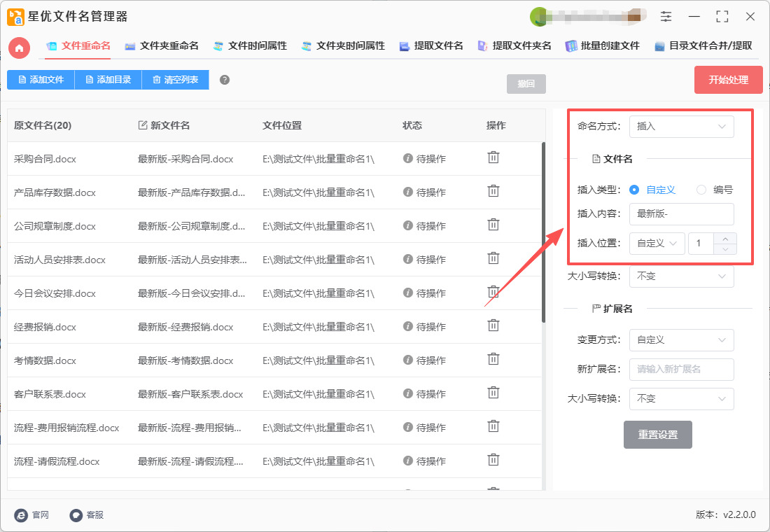Select 编号 insert type radio button
This screenshot has height=532, width=770.
701,190
